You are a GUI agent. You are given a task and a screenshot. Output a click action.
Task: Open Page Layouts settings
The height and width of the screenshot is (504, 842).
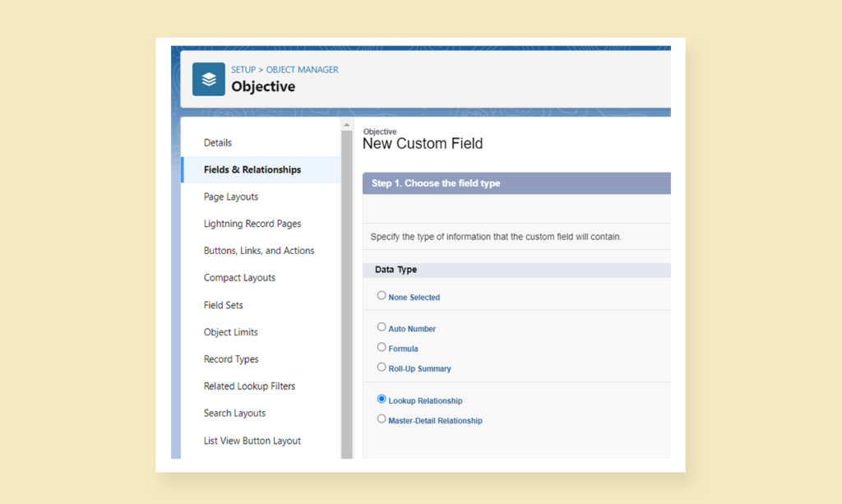tap(232, 197)
